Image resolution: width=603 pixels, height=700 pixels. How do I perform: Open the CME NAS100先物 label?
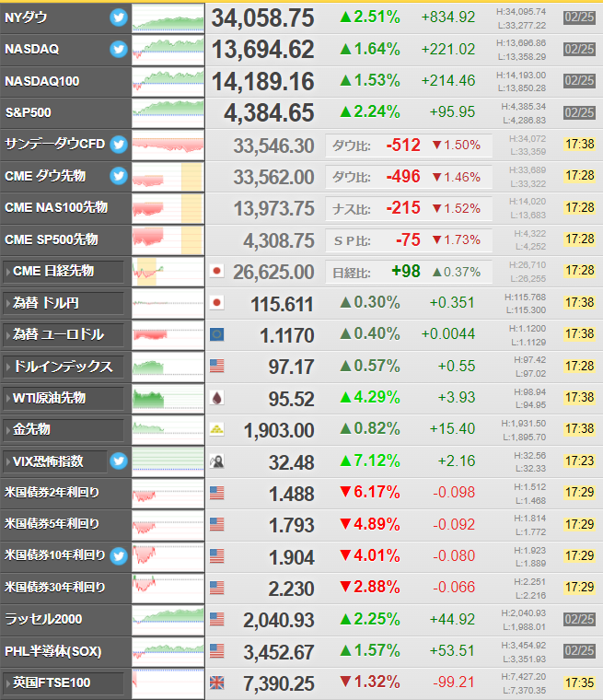pyautogui.click(x=56, y=207)
